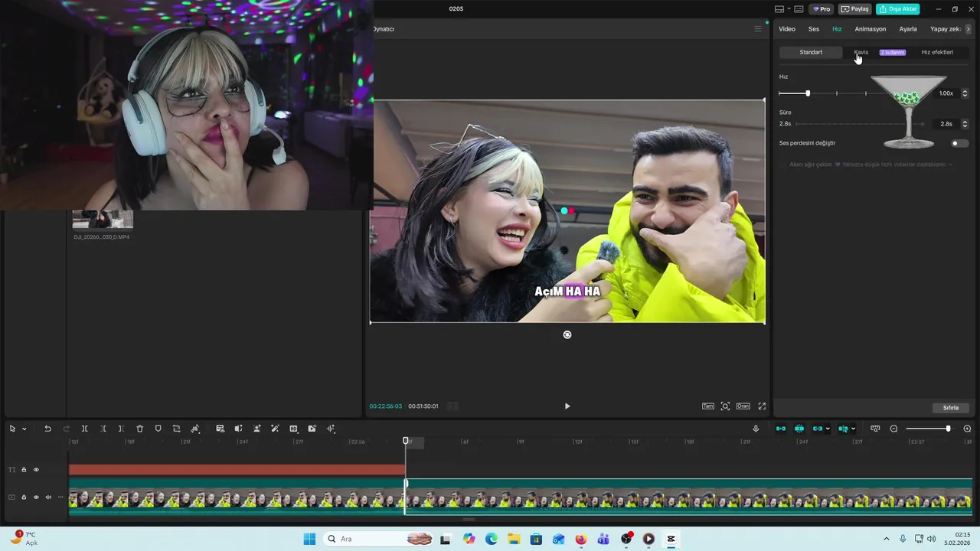The width and height of the screenshot is (980, 551).
Task: Toggle auto snapping in timeline
Action: tap(799, 429)
